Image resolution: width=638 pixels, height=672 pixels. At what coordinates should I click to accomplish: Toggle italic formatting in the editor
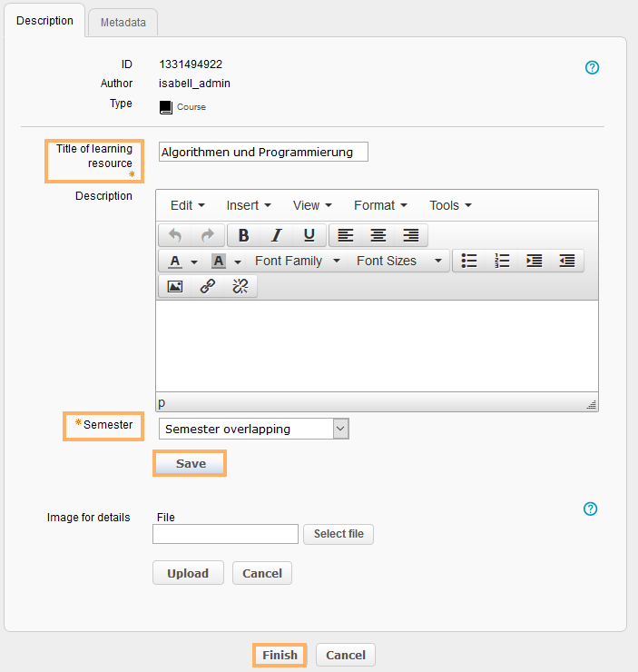tap(277, 235)
